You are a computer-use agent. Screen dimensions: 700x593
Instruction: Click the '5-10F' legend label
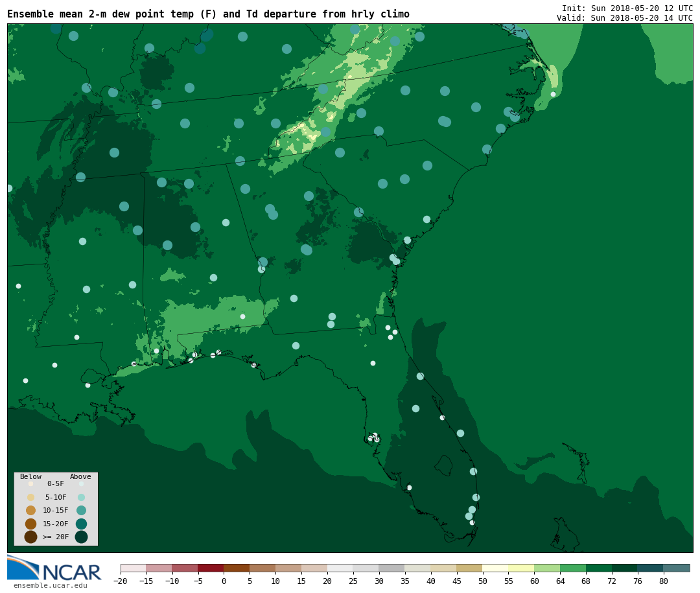pyautogui.click(x=56, y=498)
